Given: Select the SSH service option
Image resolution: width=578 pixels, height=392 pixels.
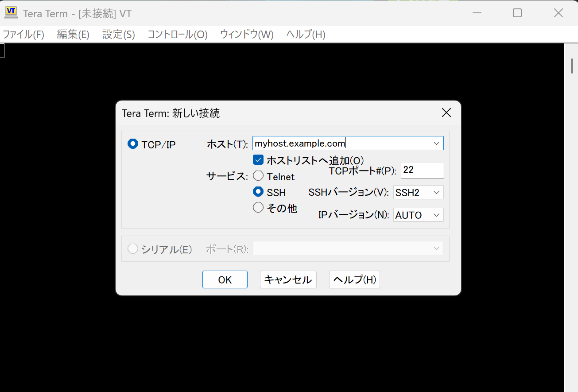Looking at the screenshot, I should tap(258, 192).
